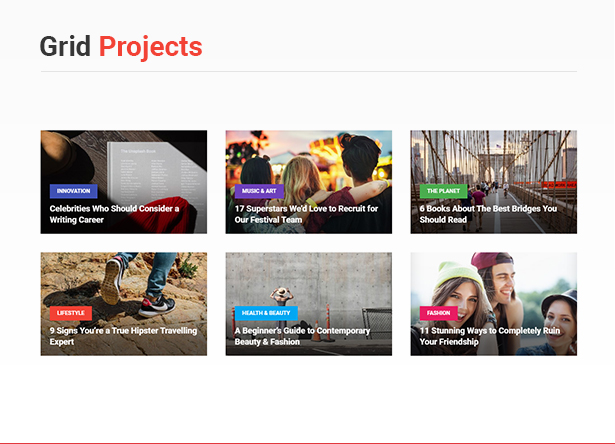Click the sneakers on rocks thumbnail

pos(124,279)
